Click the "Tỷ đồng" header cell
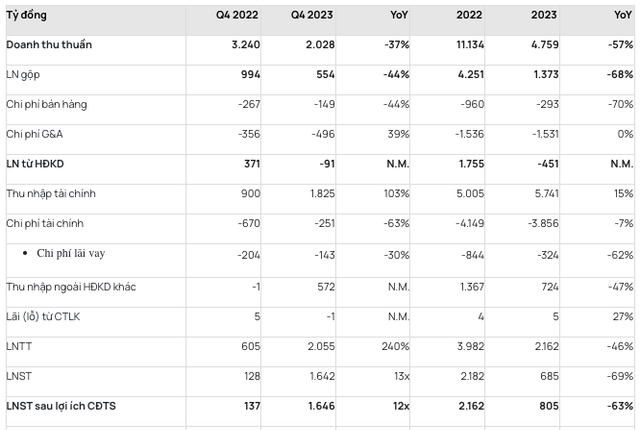This screenshot has width=640, height=430. coord(26,16)
